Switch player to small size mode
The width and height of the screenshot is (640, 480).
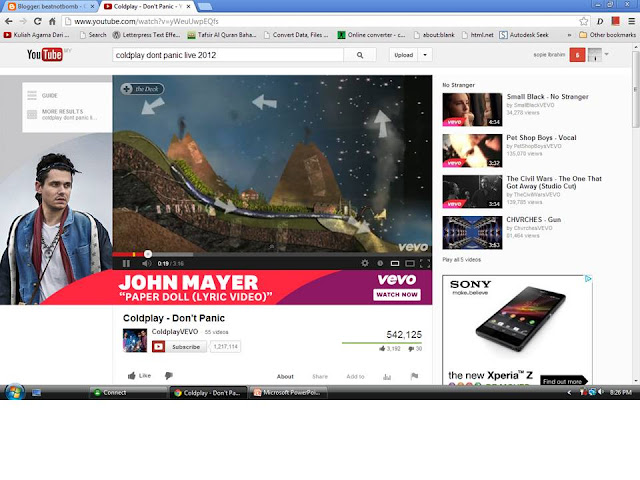(x=395, y=263)
